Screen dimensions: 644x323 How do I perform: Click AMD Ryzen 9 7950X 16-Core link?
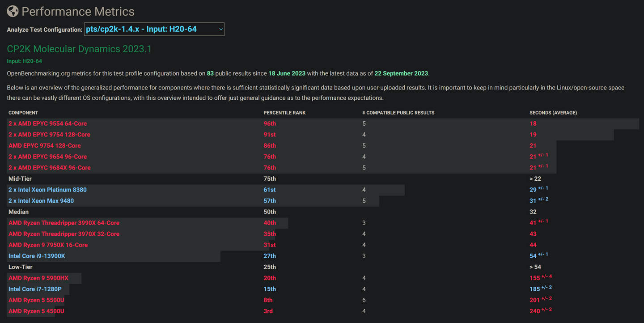point(48,245)
